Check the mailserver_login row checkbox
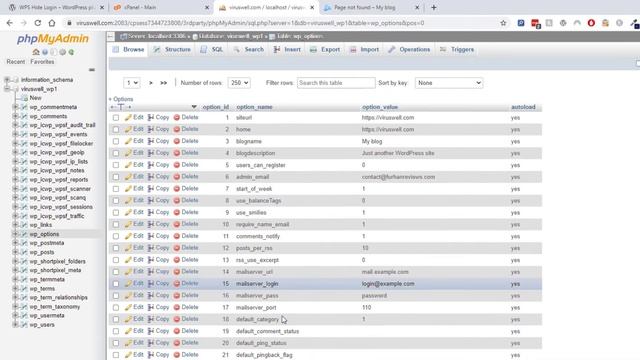This screenshot has height=360, width=640. (116, 284)
